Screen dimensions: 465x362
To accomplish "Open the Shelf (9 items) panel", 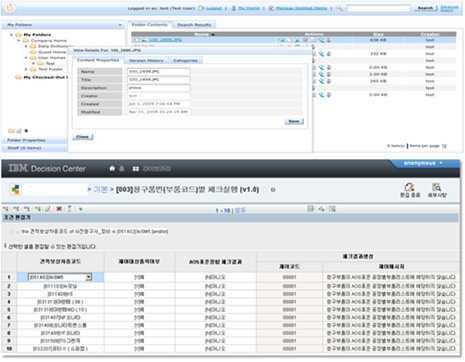I will (x=24, y=148).
